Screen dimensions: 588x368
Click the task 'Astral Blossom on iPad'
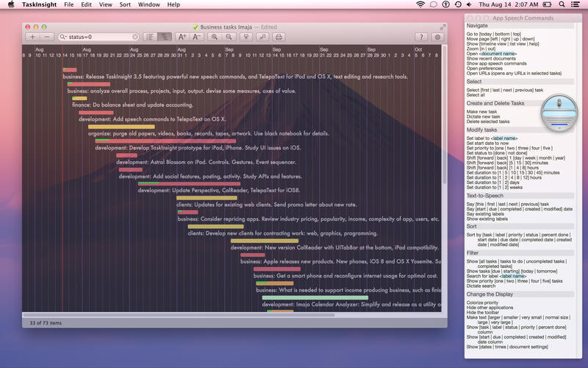click(207, 162)
